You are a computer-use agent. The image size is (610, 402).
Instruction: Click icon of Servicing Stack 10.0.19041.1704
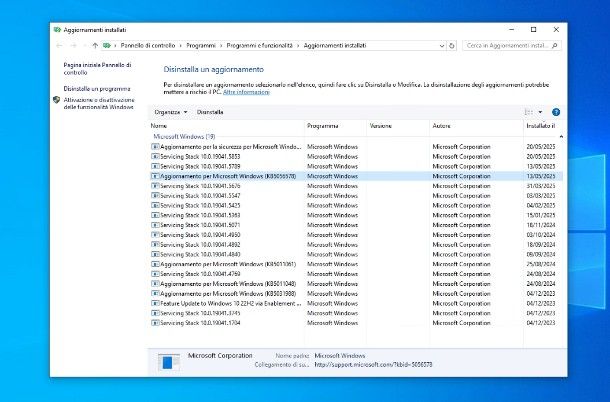155,323
